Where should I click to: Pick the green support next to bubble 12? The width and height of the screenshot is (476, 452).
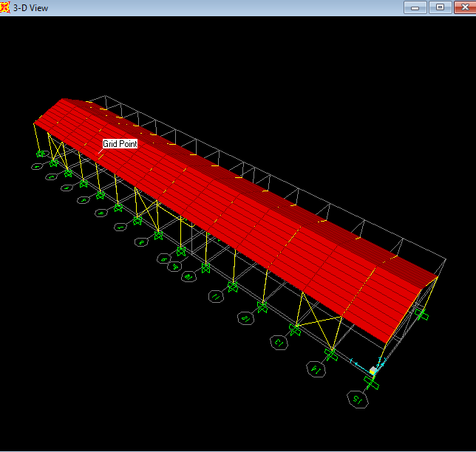(262, 305)
